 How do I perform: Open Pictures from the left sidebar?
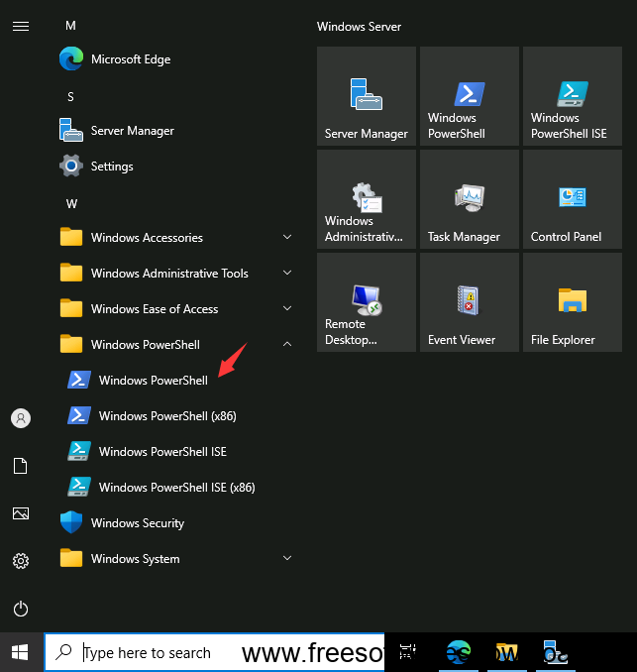[21, 513]
